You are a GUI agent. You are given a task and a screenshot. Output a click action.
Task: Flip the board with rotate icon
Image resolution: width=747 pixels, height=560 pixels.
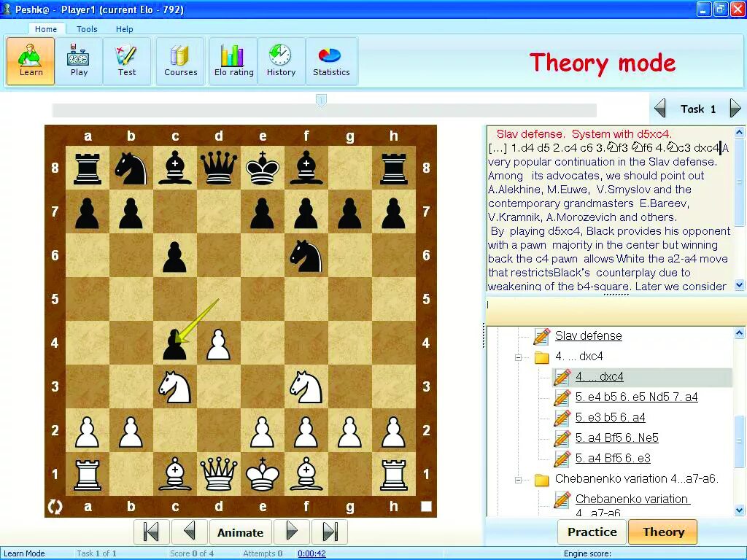[55, 506]
